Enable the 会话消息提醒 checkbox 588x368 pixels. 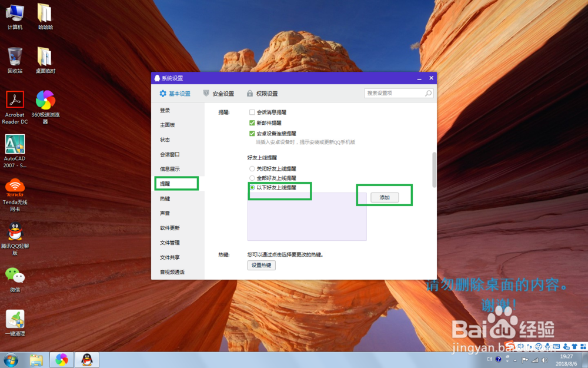[252, 112]
